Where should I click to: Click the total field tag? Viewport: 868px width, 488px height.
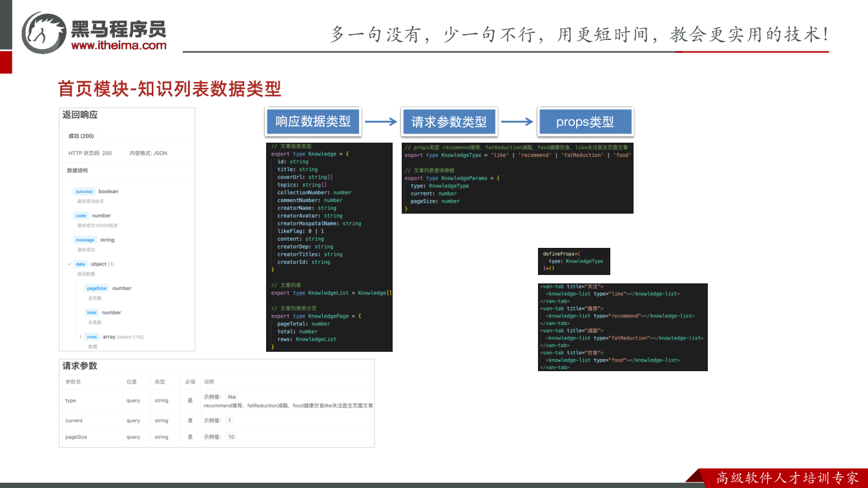[92, 312]
